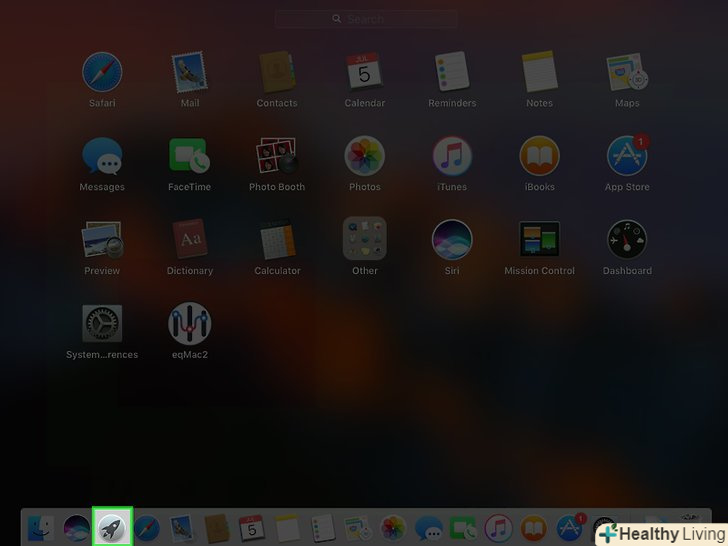Open App Store in the Launchpad grid
This screenshot has width=728, height=546.
coord(627,156)
